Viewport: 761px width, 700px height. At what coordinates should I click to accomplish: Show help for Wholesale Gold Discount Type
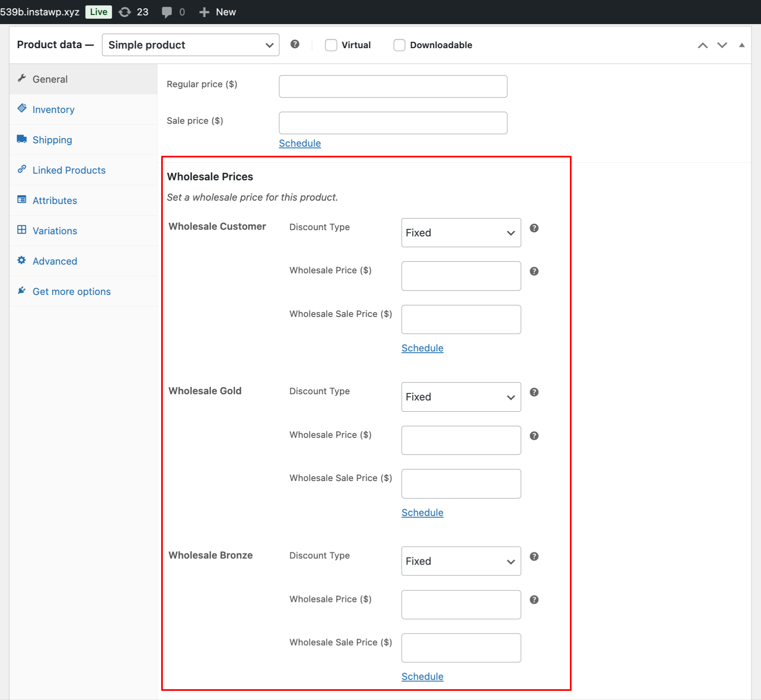click(x=534, y=392)
